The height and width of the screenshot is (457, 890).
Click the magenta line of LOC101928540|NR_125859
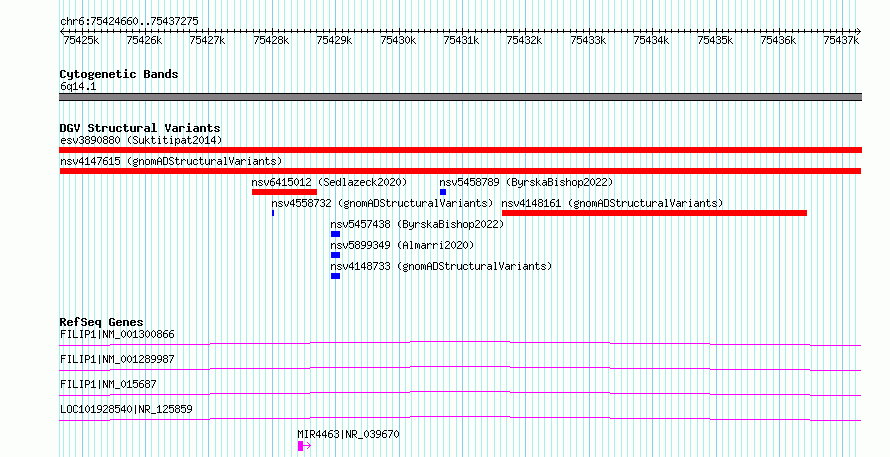pos(460,418)
